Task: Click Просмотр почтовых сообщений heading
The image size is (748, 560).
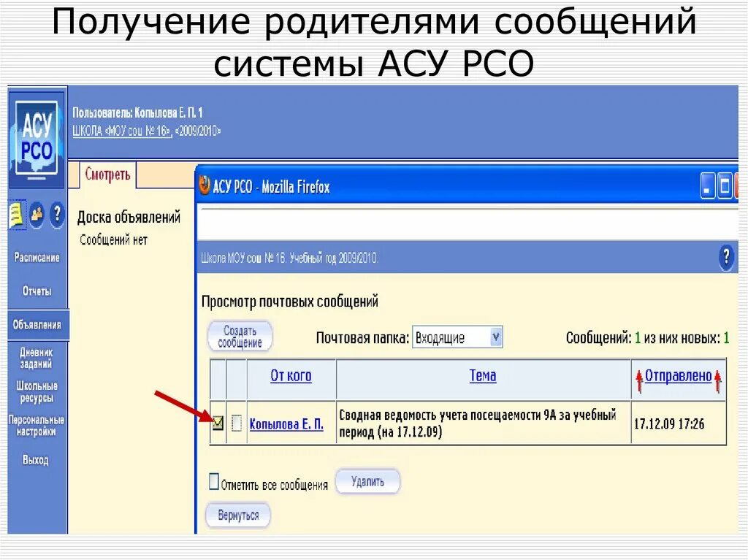Action: click(289, 302)
